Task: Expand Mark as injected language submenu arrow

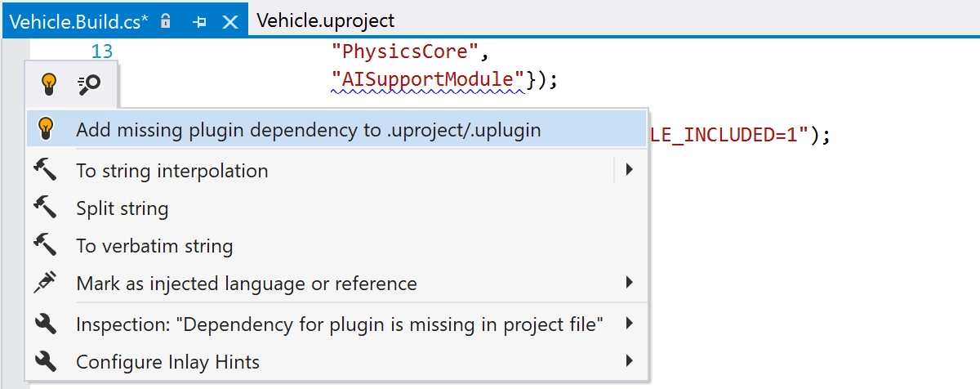Action: point(629,283)
